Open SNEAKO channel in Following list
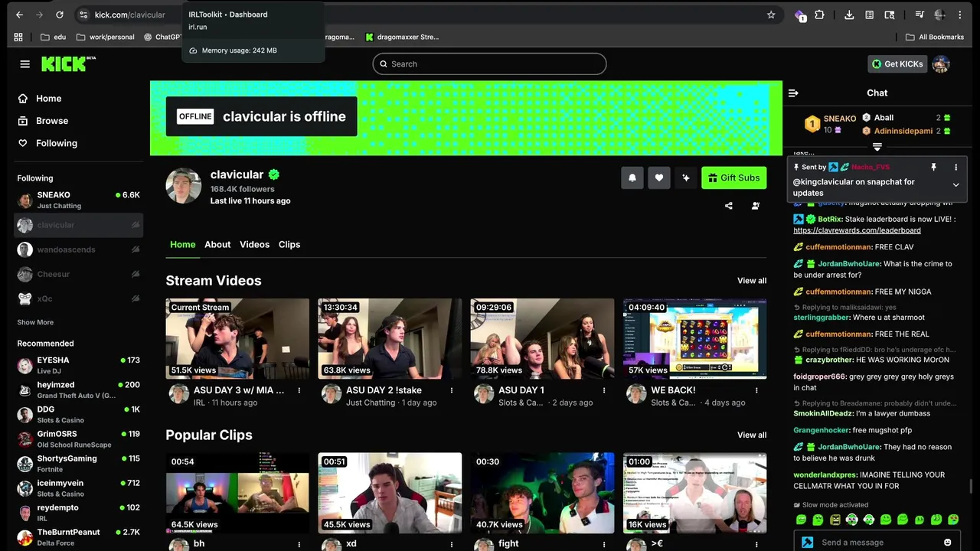Screen dimensions: 980x551 (79, 201)
